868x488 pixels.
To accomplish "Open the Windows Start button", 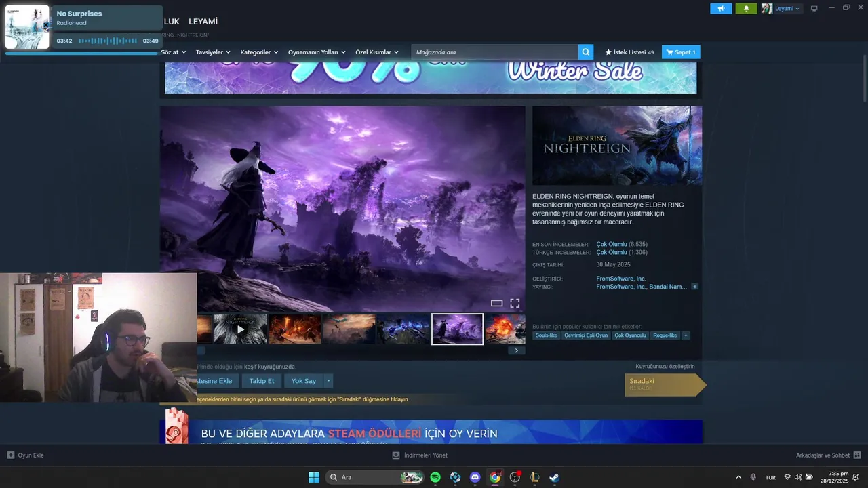I will (314, 477).
